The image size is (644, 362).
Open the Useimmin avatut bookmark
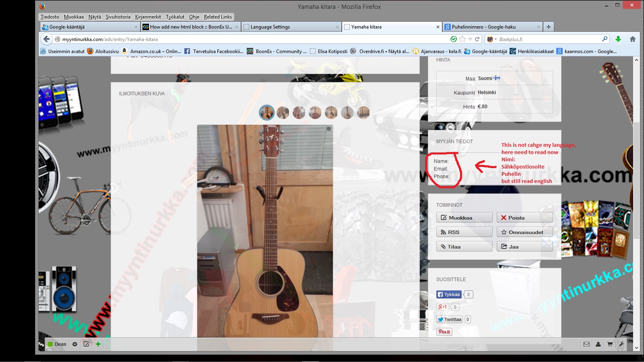pyautogui.click(x=62, y=51)
